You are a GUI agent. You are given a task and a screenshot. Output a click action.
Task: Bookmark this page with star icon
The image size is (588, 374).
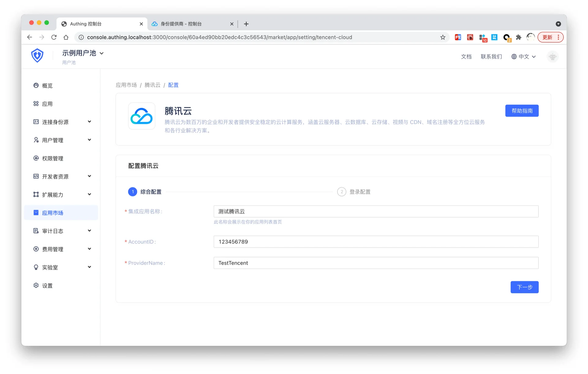[443, 37]
